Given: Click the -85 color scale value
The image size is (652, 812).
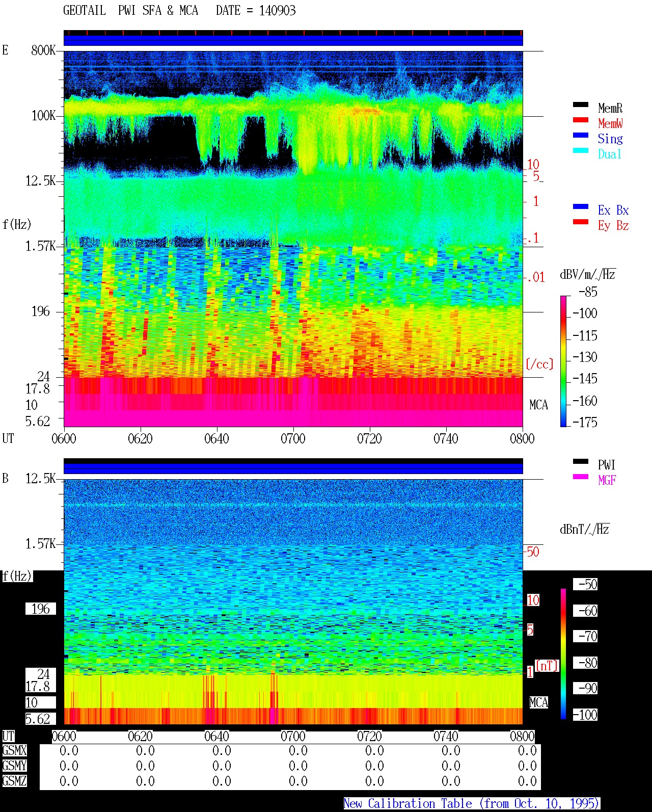Looking at the screenshot, I should click(x=588, y=292).
